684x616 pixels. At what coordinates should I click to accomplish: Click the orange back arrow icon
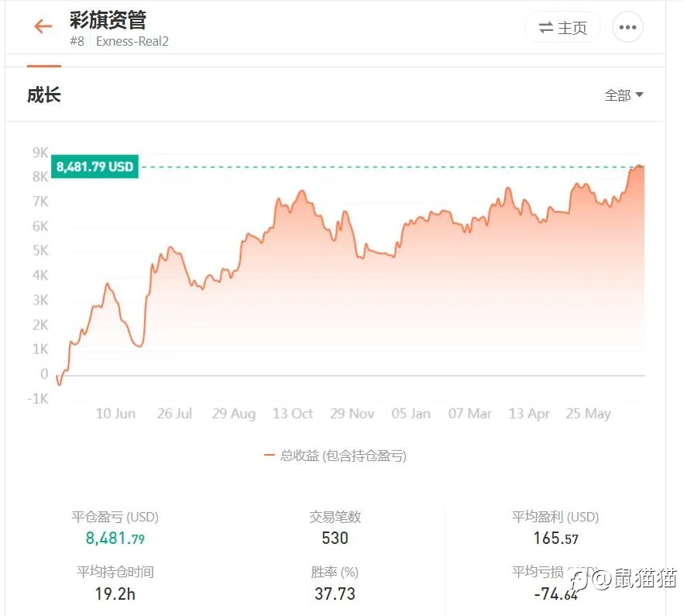click(x=43, y=27)
